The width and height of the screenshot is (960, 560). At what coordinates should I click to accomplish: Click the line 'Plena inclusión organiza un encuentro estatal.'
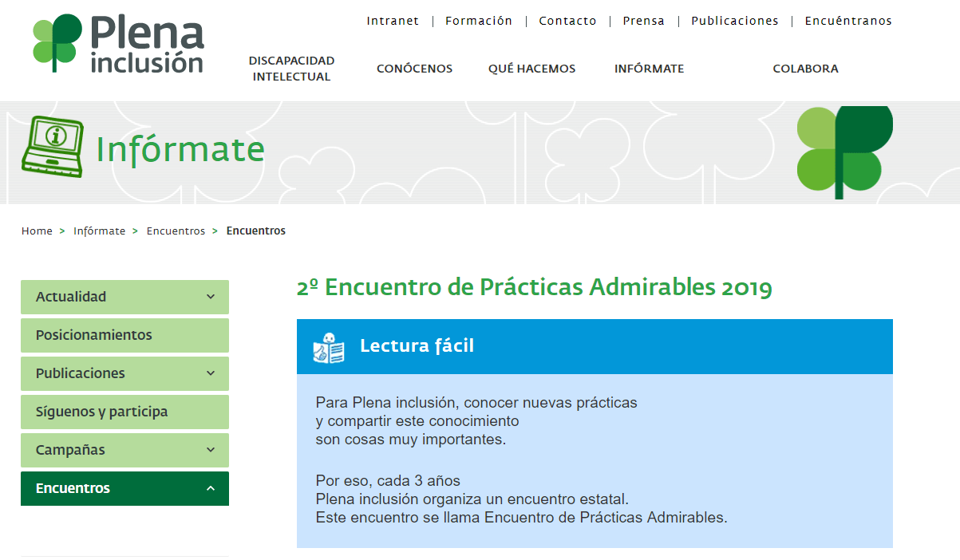[472, 499]
